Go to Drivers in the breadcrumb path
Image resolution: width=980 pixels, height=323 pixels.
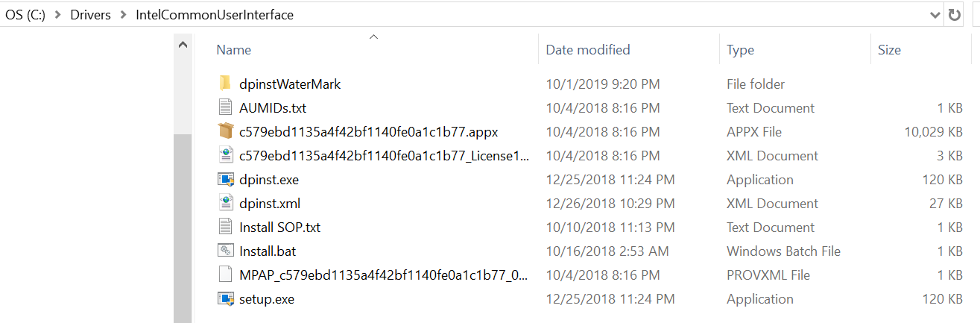tap(91, 15)
